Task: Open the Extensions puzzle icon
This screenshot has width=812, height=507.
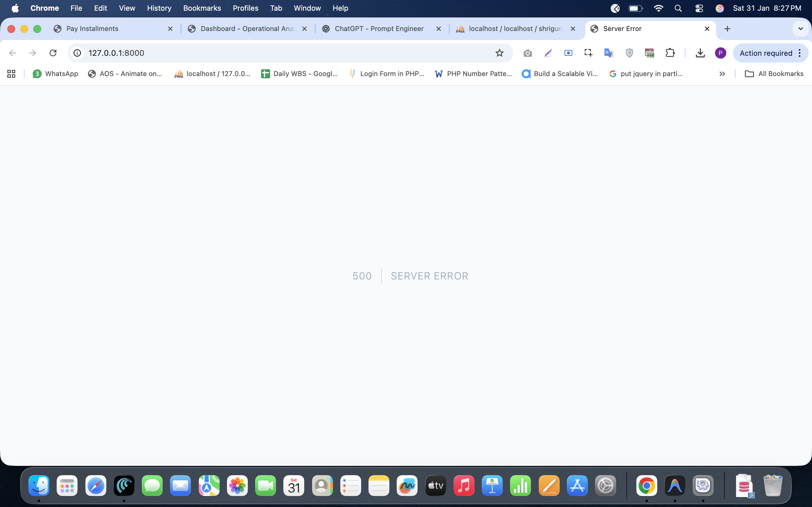Action: [x=670, y=53]
